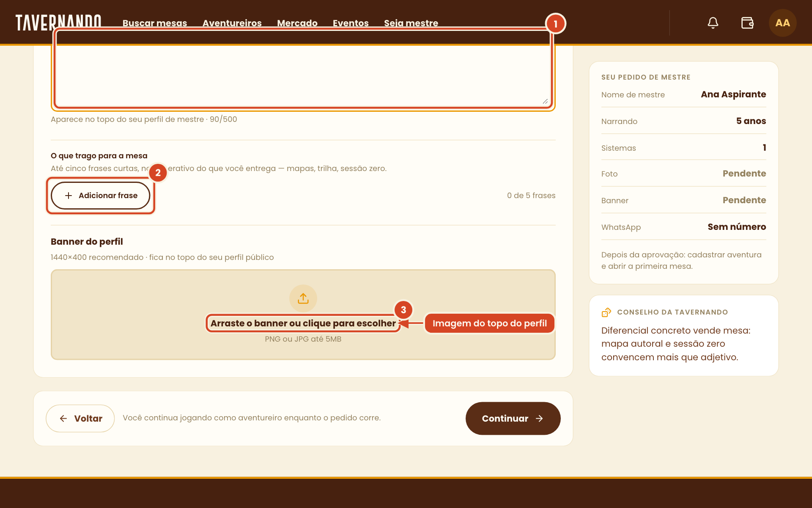Click the banner dropzone text to choose file
This screenshot has height=508, width=812.
pos(303,323)
